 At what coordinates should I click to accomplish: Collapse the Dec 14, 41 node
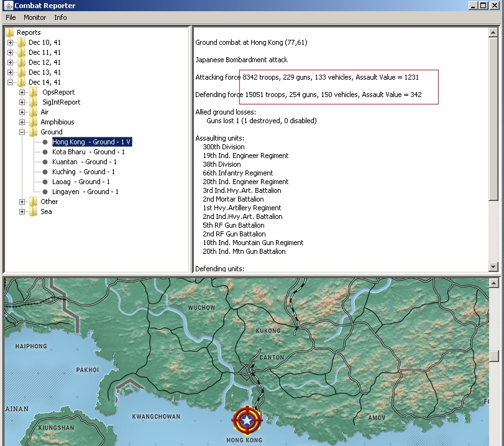[11, 82]
